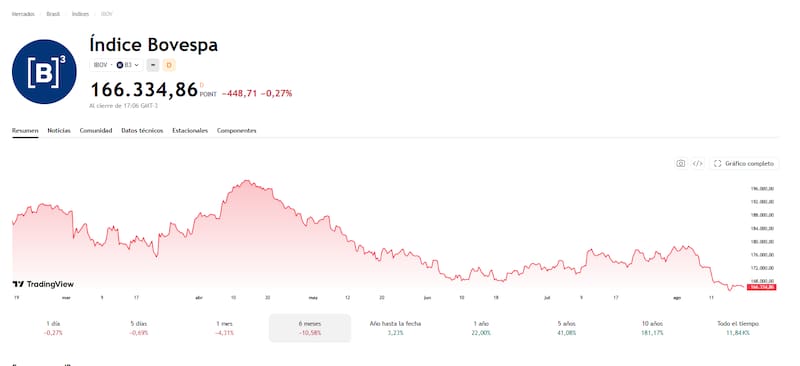This screenshot has height=366, width=800.
Task: Click the B3 Bovespa logo
Action: (44, 71)
